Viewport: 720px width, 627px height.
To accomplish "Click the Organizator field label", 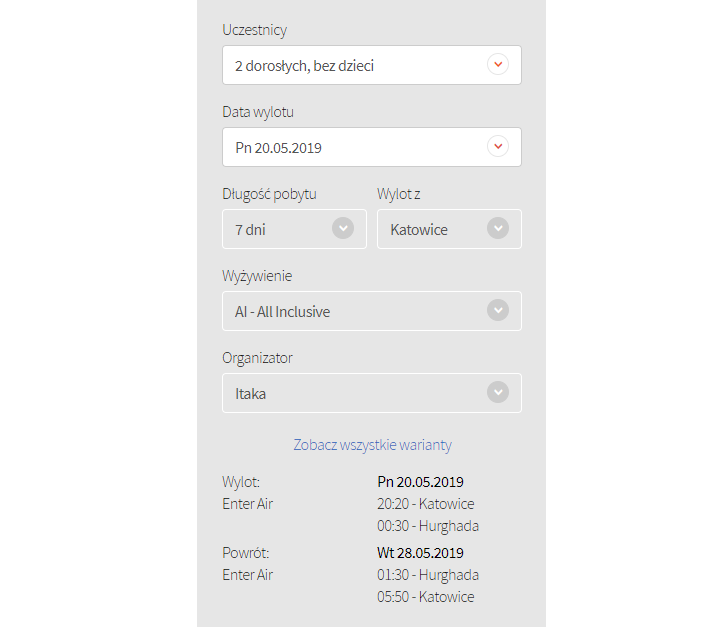I will coord(257,358).
